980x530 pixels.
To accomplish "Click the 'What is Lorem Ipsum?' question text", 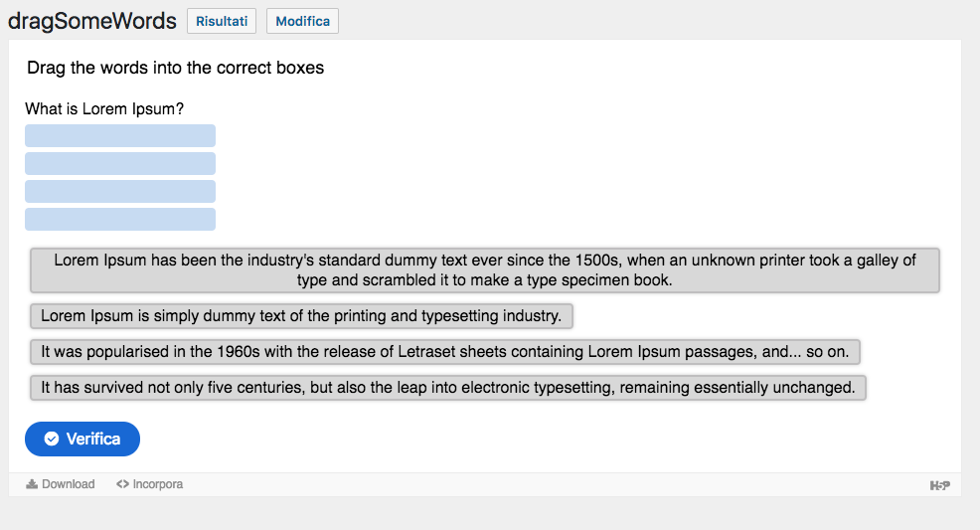I will pyautogui.click(x=104, y=108).
